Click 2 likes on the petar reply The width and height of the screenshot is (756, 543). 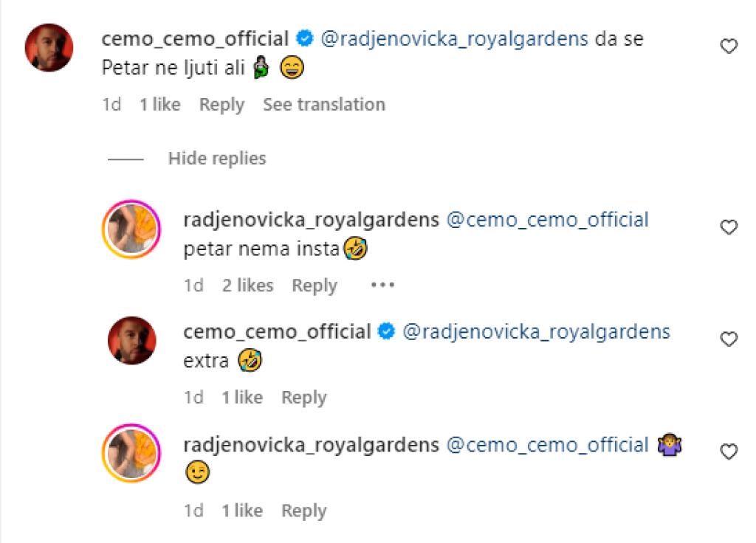pyautogui.click(x=247, y=285)
